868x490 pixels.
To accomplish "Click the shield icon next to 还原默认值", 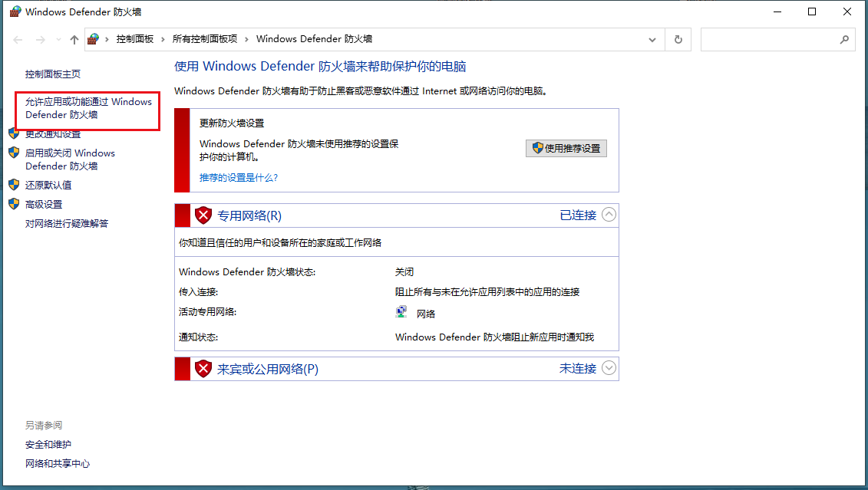I will click(x=13, y=184).
